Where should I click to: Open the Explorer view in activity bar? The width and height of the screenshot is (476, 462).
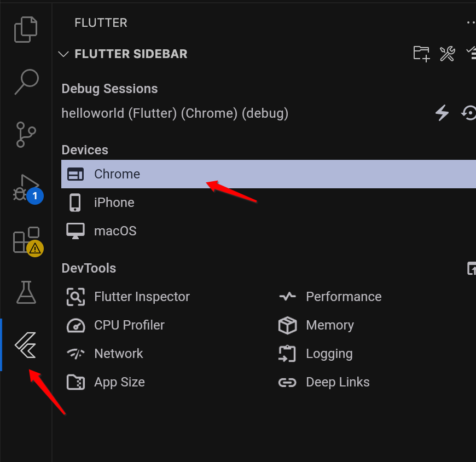click(26, 30)
